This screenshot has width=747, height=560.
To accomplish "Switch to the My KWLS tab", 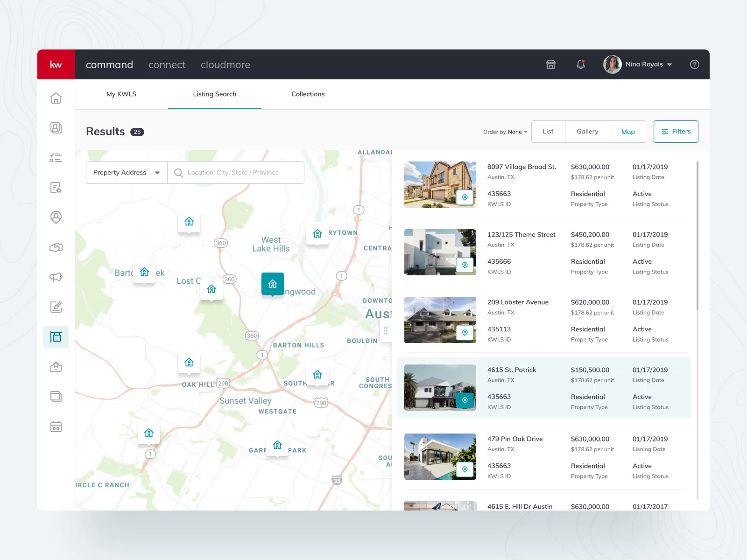I will click(x=121, y=94).
